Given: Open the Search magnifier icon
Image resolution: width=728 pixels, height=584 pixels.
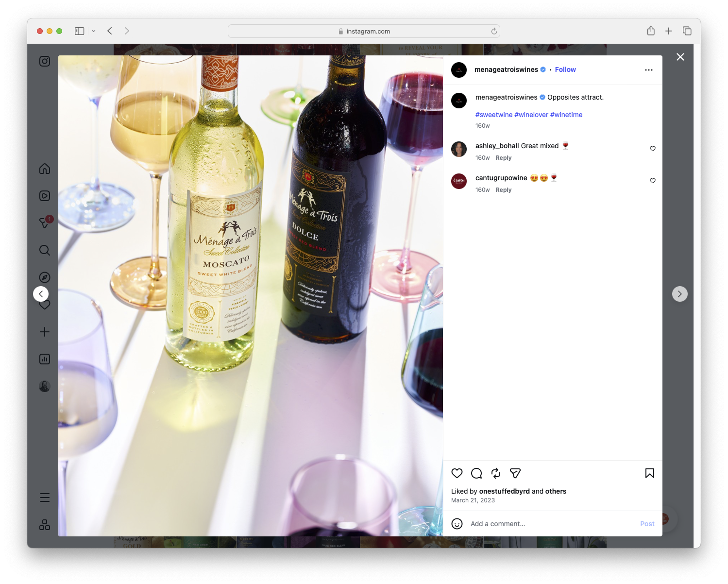Looking at the screenshot, I should tap(45, 250).
